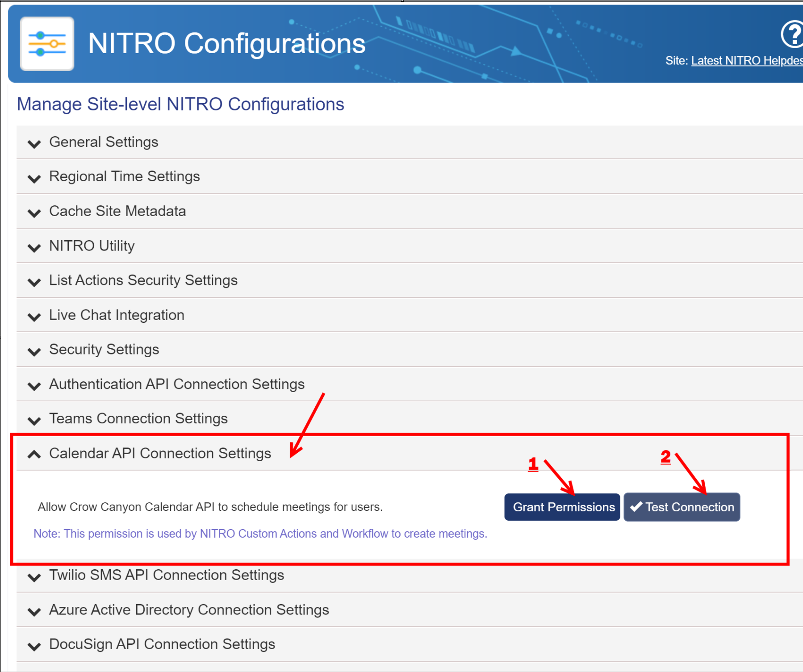Click the NITRO Configurations sliders logo icon
Screen dimensions: 803x672
47,44
